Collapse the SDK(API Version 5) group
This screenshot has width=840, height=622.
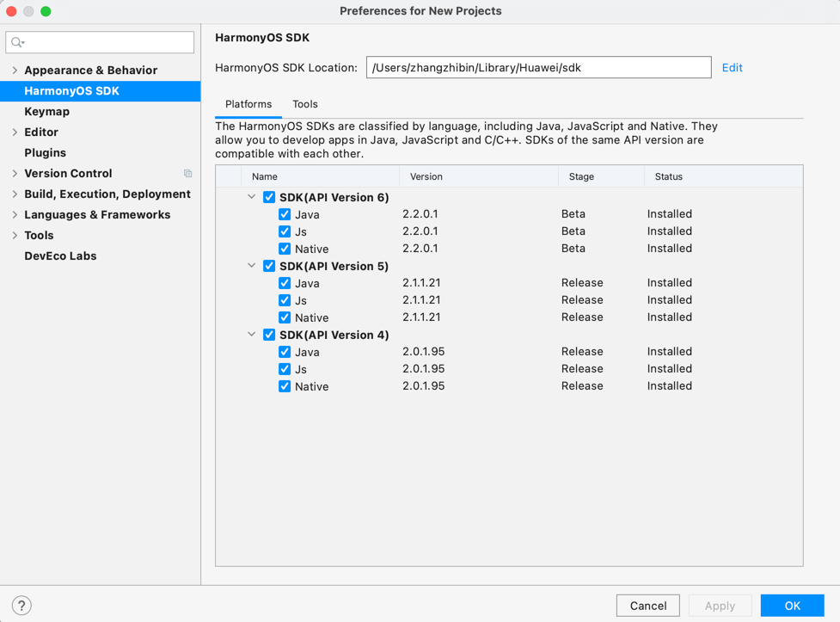pyautogui.click(x=251, y=266)
